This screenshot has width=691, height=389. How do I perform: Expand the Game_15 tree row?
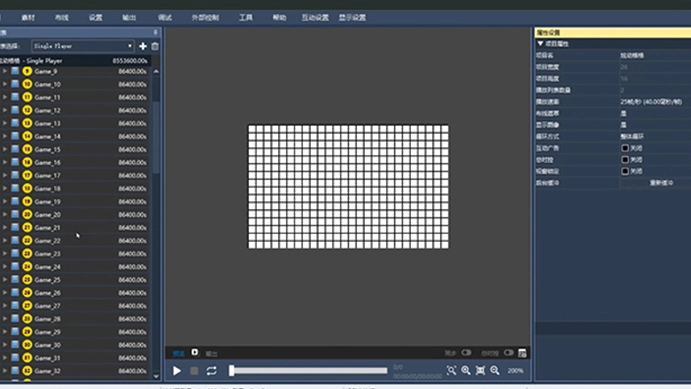[x=5, y=149]
